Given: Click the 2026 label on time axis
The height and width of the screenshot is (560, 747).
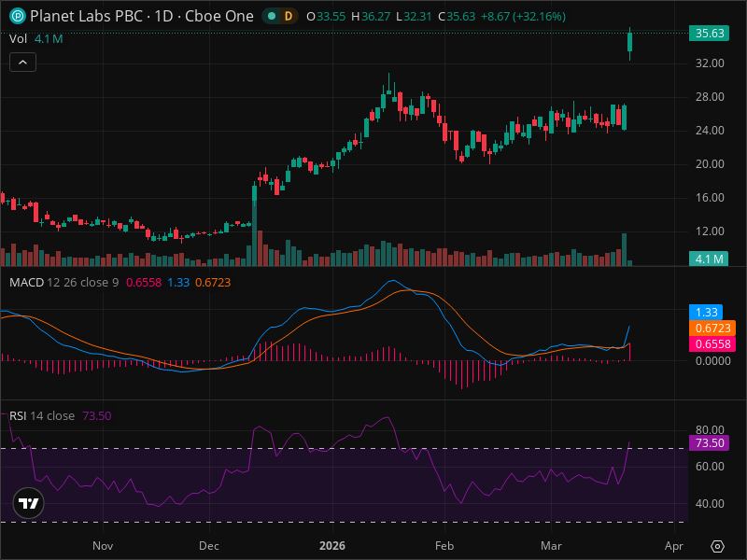Looking at the screenshot, I should [332, 546].
